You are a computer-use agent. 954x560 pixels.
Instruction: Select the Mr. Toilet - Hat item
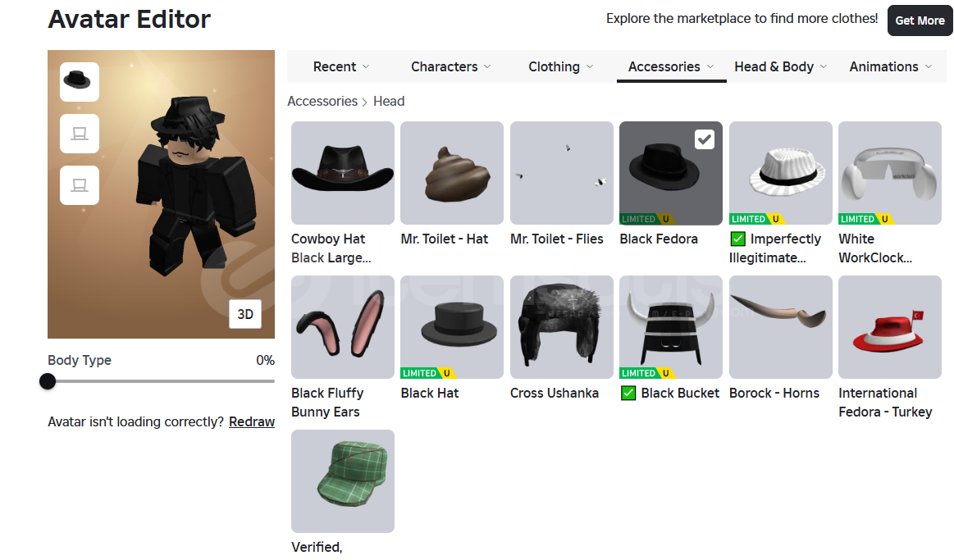tap(452, 173)
